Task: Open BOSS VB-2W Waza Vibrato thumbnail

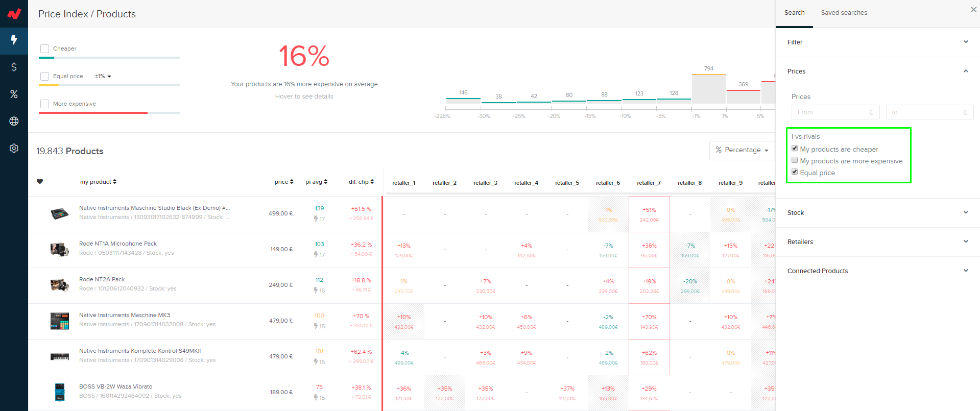Action: click(60, 392)
